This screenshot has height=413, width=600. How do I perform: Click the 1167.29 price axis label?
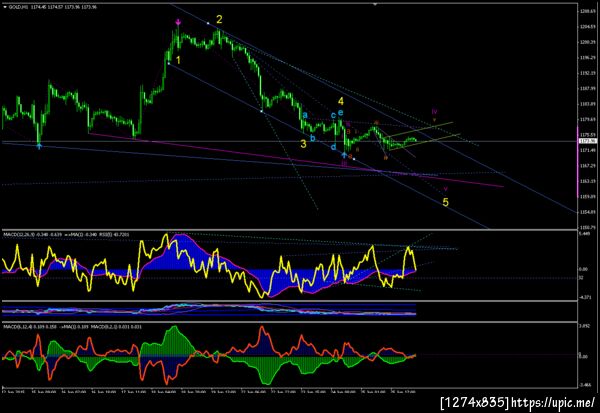587,166
